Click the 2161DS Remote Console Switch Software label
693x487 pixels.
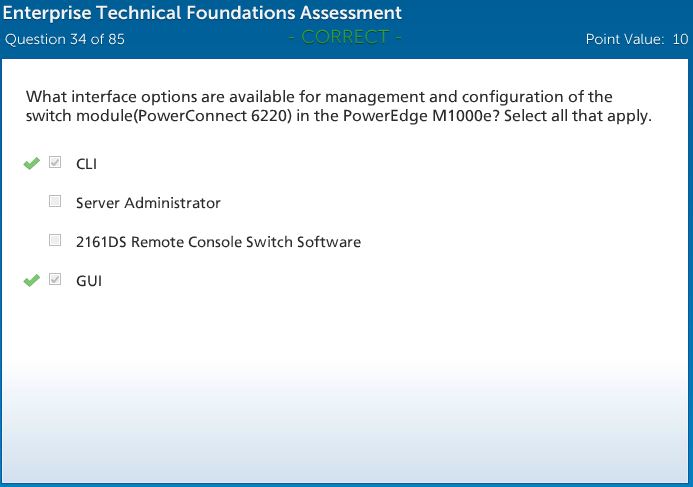[218, 242]
